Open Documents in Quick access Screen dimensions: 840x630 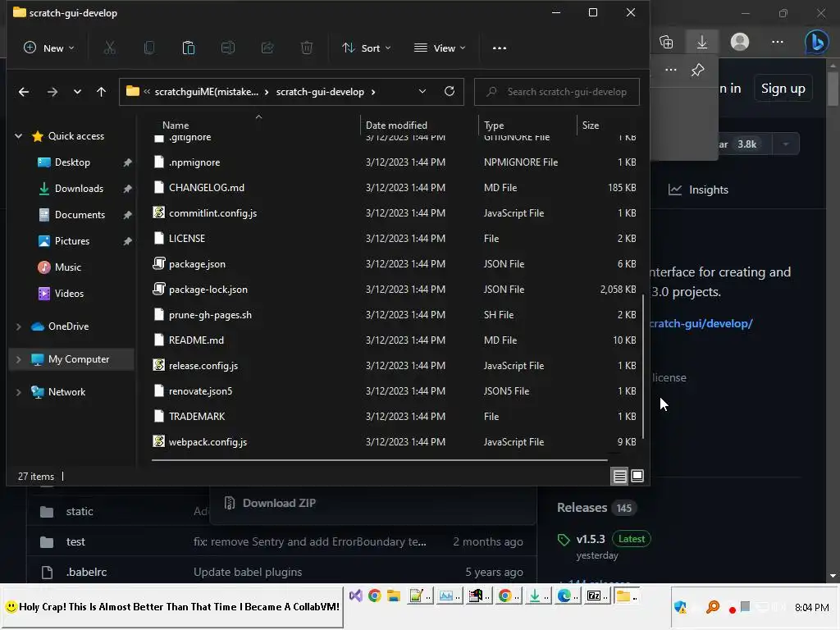click(80, 215)
